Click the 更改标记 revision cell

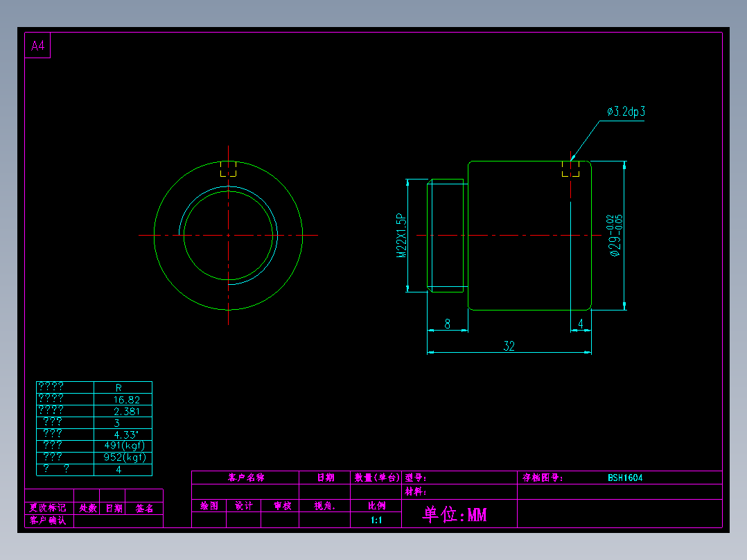pos(48,508)
